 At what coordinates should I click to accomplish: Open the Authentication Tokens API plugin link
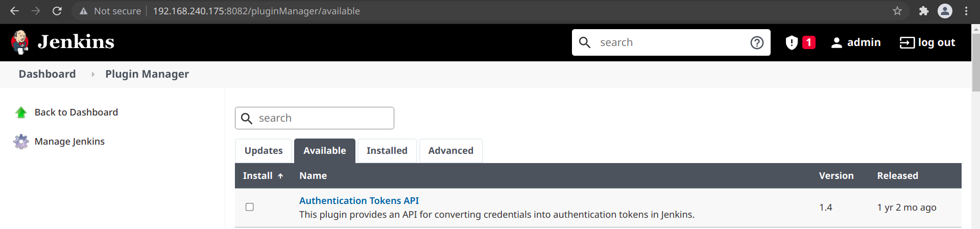[359, 201]
